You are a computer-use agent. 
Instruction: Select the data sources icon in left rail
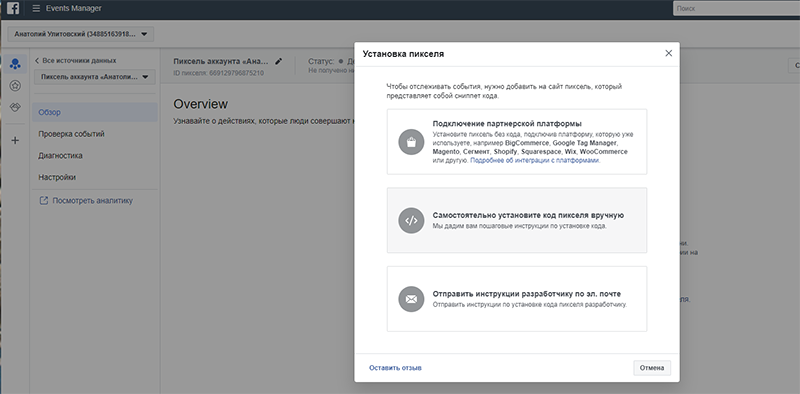click(15, 64)
